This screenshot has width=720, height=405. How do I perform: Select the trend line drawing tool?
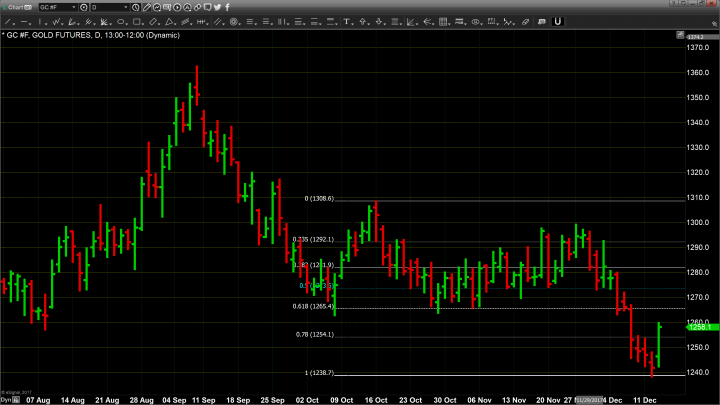coord(9,22)
